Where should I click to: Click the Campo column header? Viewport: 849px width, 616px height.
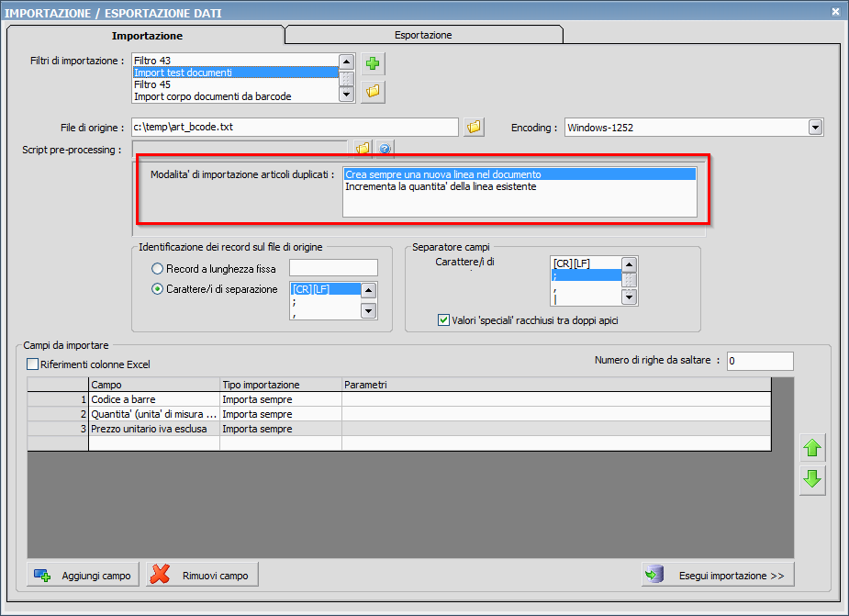154,385
